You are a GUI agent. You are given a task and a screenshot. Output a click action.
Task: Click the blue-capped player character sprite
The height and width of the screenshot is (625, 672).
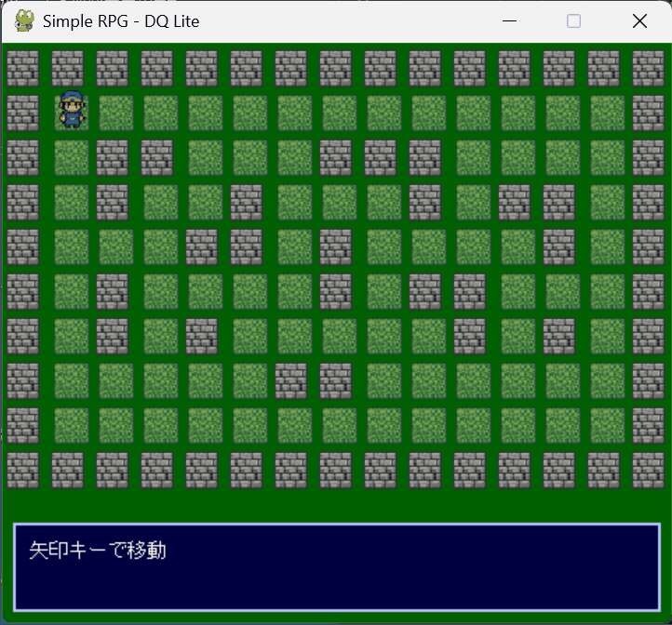click(72, 112)
